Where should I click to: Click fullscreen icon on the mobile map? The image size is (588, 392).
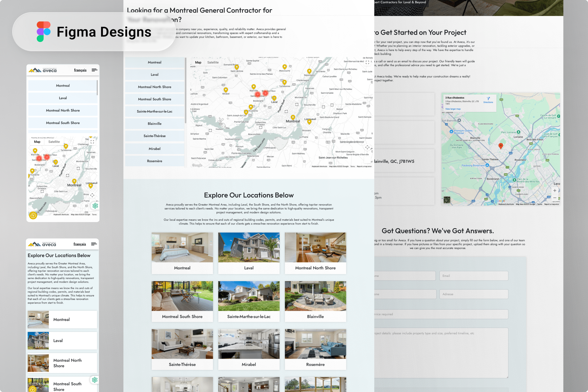(92, 142)
